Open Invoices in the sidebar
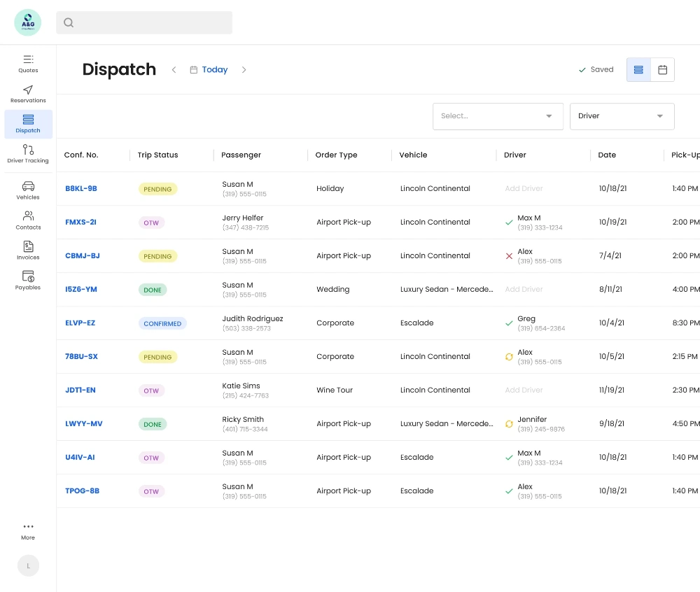 pyautogui.click(x=28, y=251)
